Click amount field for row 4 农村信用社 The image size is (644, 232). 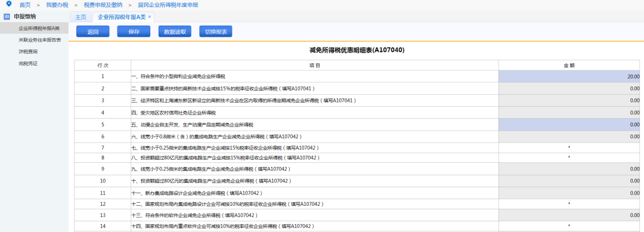point(569,113)
